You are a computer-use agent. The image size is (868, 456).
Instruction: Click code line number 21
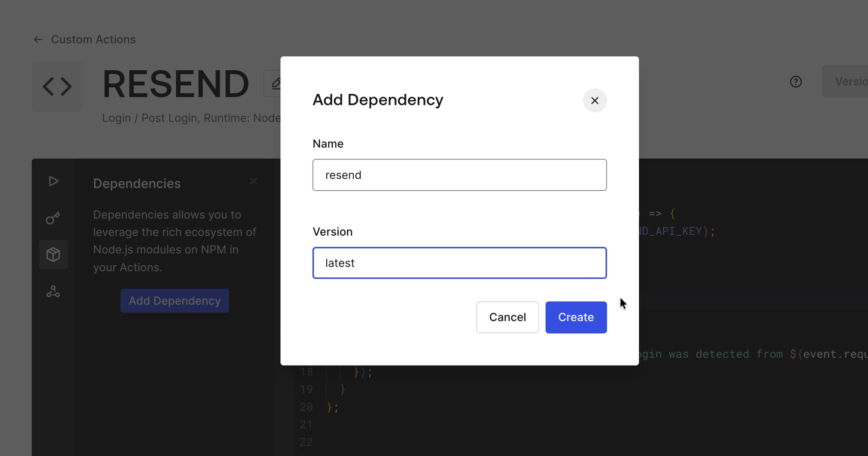point(307,425)
